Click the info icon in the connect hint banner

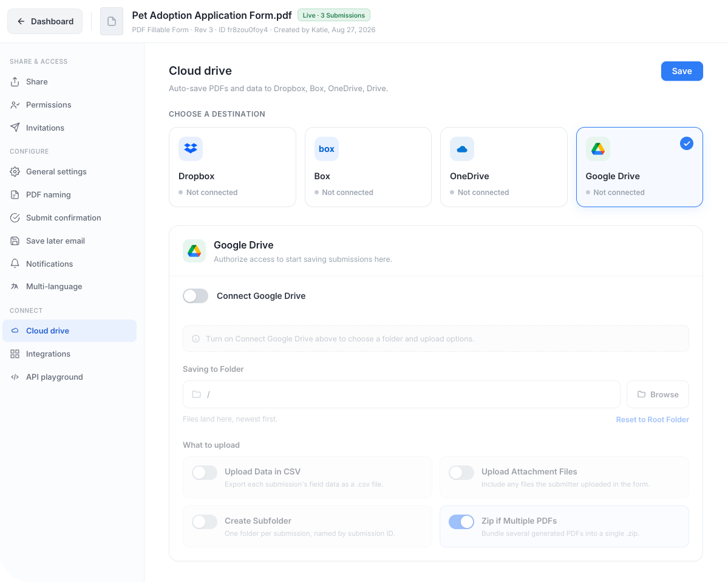point(196,339)
